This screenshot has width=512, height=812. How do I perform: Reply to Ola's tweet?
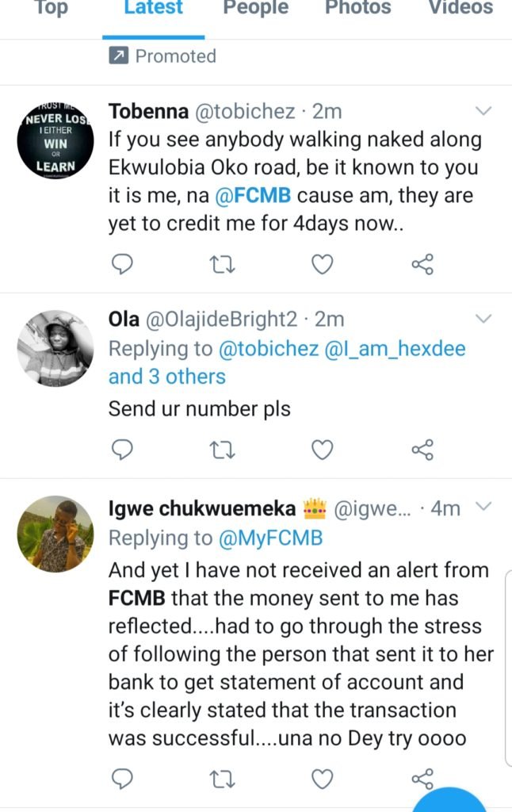click(121, 450)
